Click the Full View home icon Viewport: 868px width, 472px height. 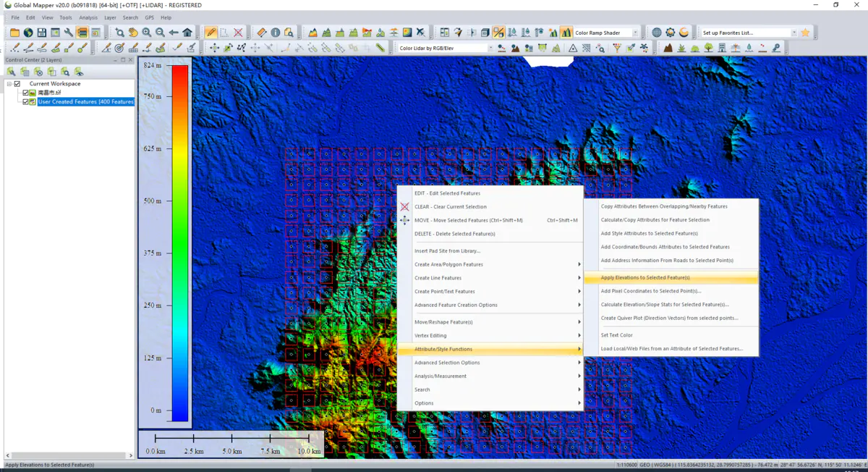click(x=187, y=32)
